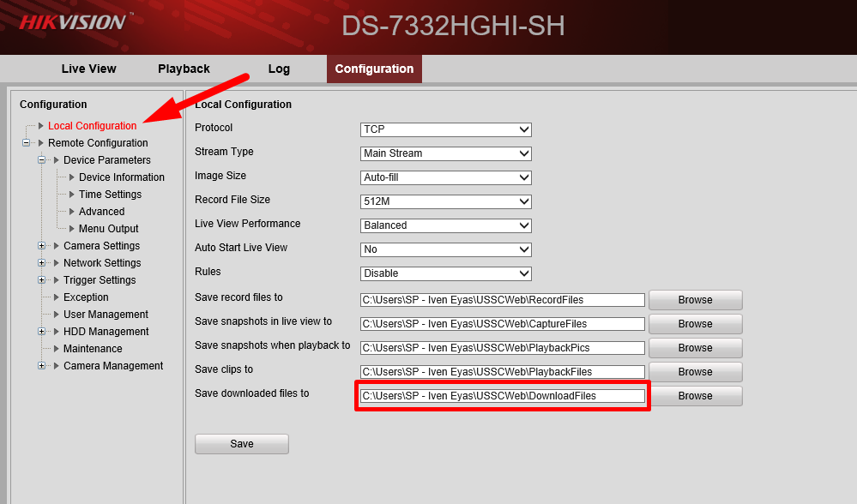Open the Image Size dropdown

coord(446,177)
